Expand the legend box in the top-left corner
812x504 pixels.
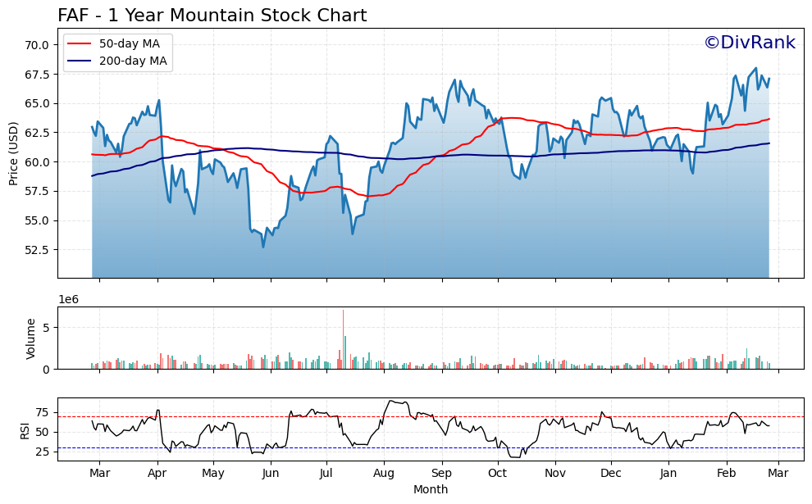click(116, 52)
